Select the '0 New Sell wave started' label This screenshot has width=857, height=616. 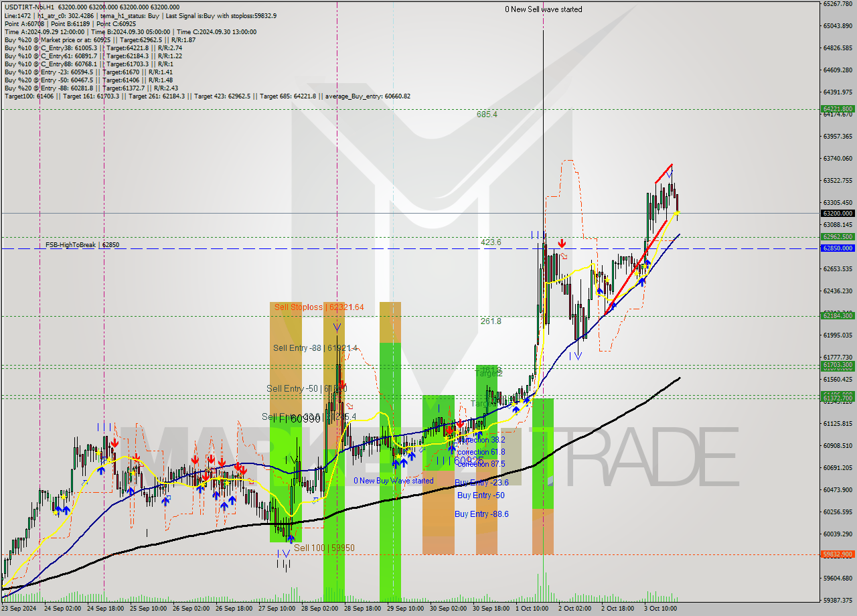coord(544,9)
